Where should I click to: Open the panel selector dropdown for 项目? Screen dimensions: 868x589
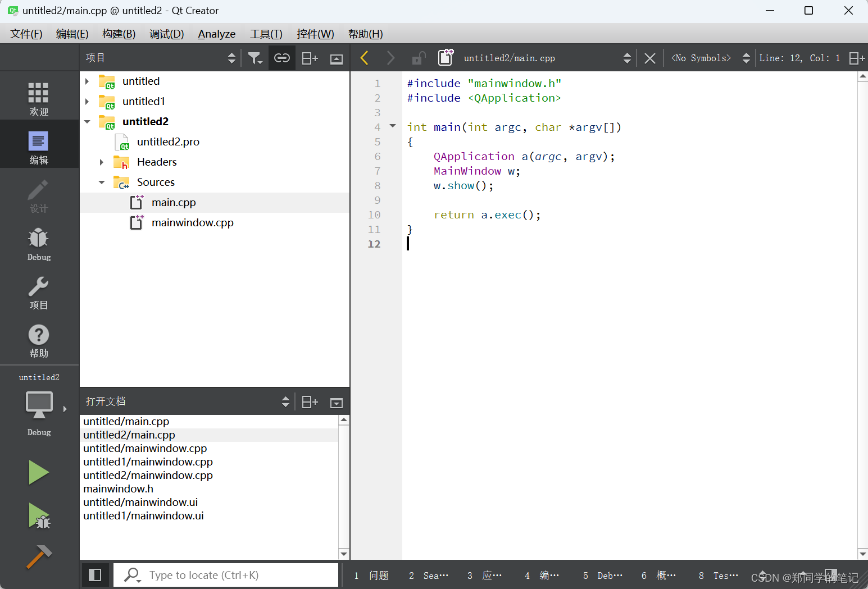coord(161,58)
